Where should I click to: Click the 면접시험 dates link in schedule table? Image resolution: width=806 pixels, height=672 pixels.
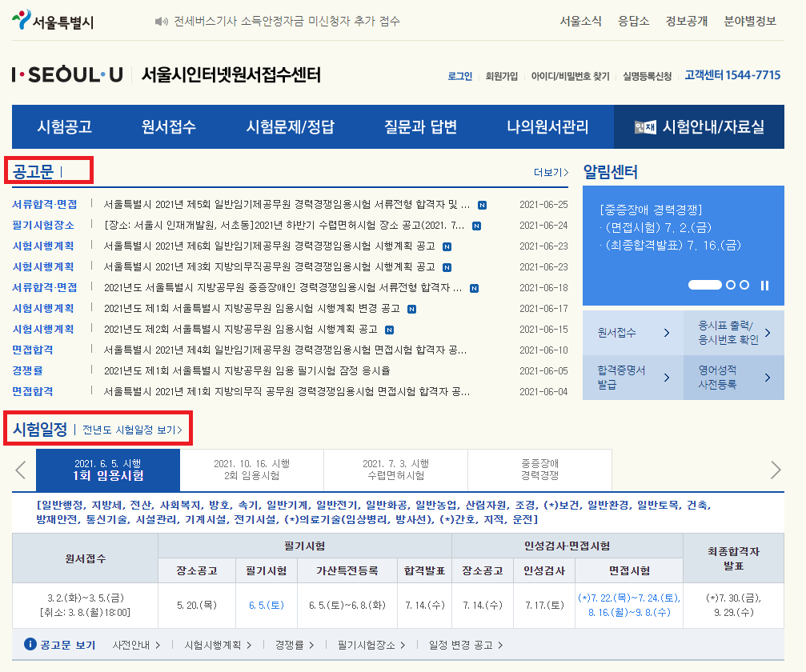629,606
